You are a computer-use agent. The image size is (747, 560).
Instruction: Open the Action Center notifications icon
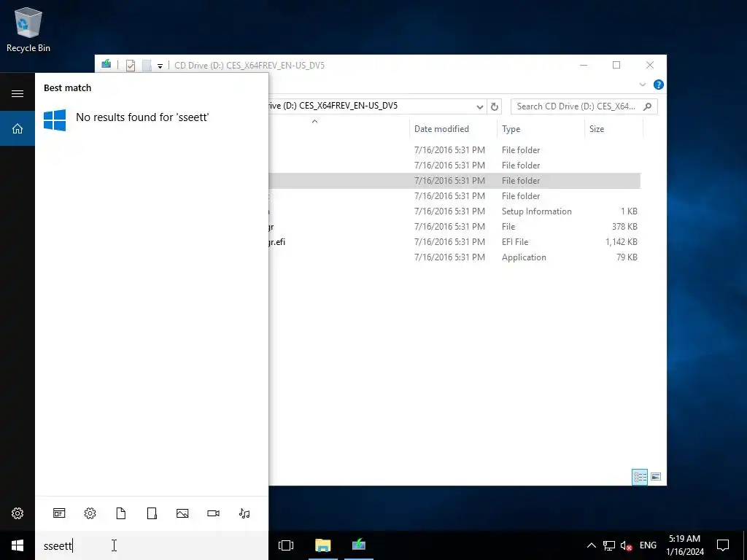point(723,545)
